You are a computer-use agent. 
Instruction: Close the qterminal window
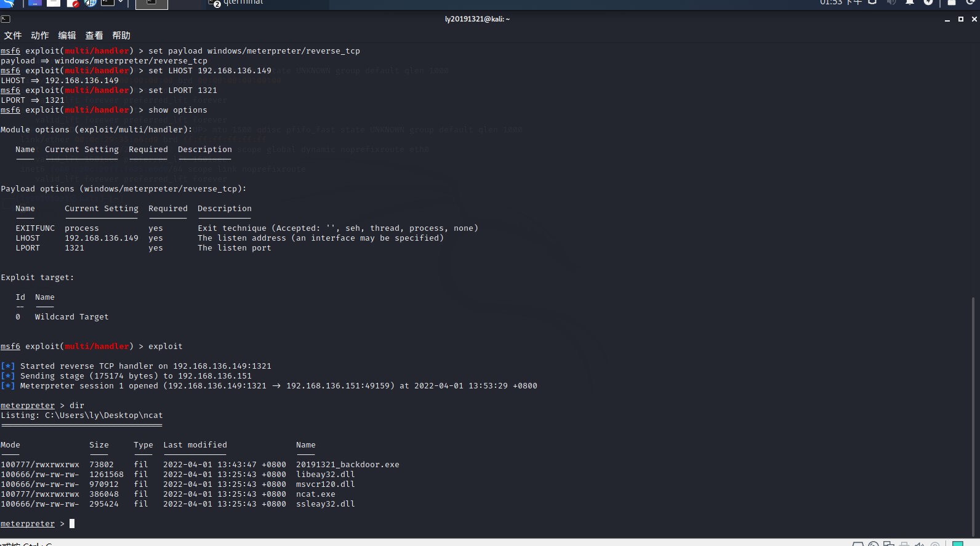tap(974, 19)
